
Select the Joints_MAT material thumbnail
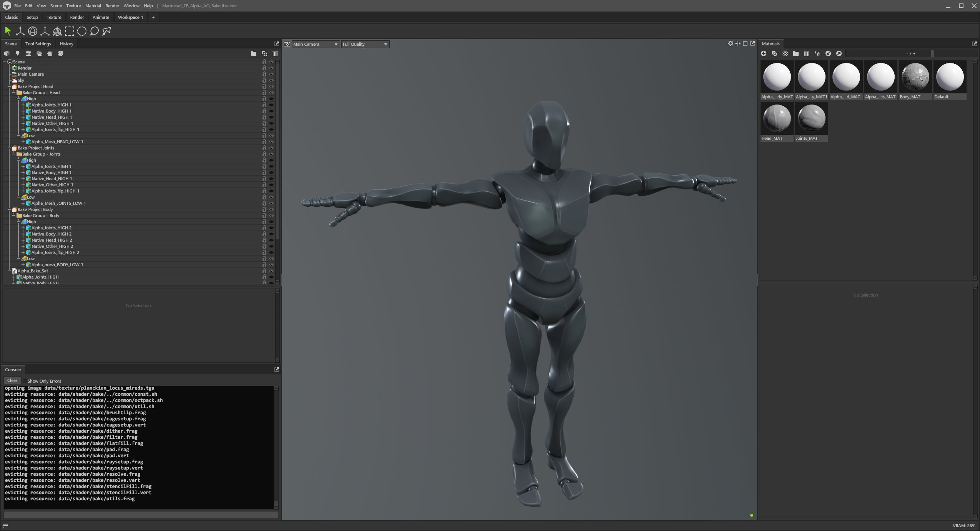tap(811, 122)
